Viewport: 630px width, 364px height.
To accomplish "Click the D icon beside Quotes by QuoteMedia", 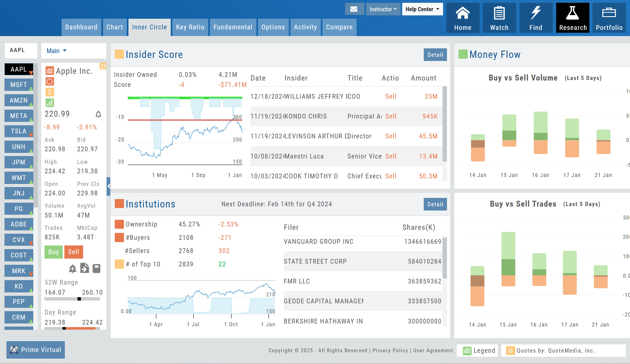I will click(x=510, y=351).
